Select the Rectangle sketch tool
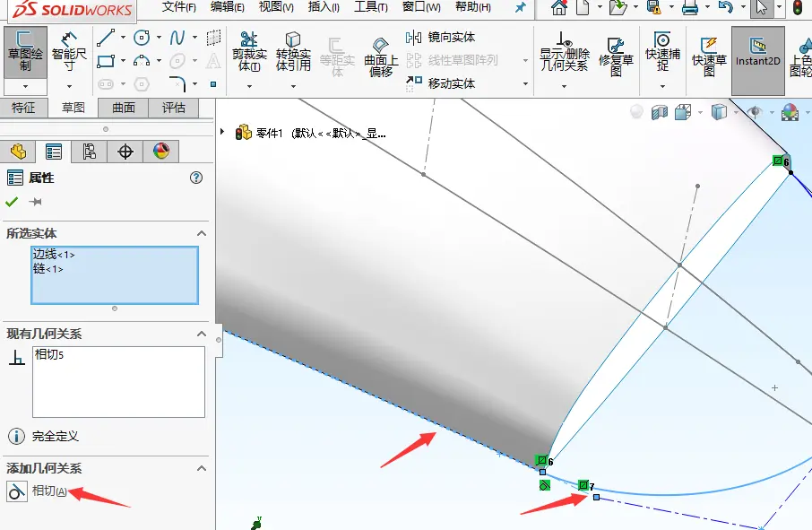Screen dimensions: 812x530 pyautogui.click(x=106, y=61)
